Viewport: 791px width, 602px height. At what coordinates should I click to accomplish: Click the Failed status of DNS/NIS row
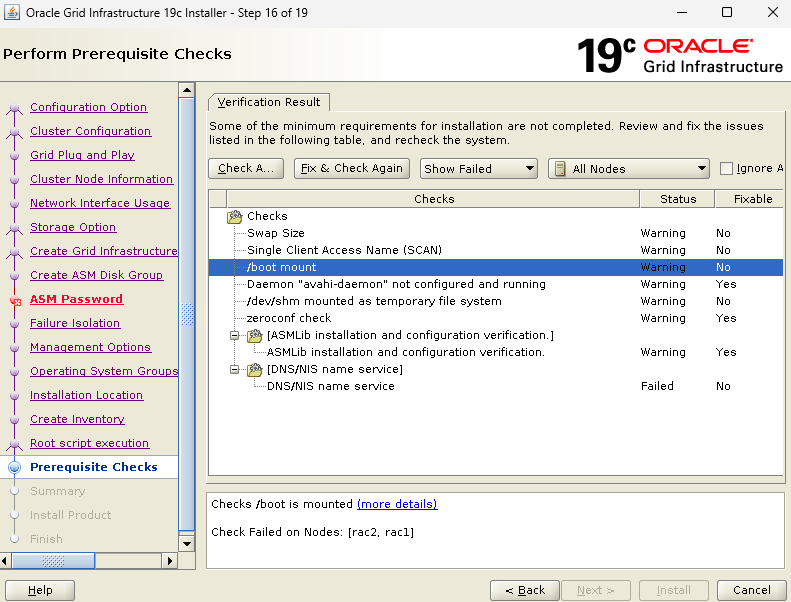tap(657, 386)
